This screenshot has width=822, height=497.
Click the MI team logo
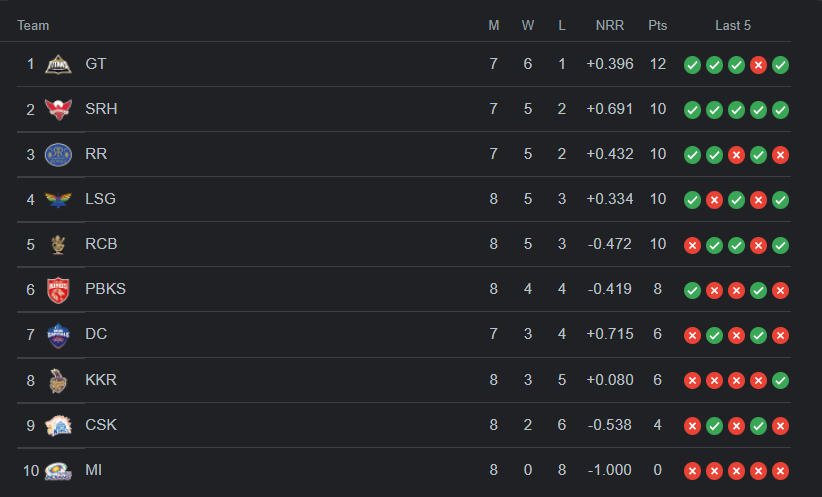59,470
